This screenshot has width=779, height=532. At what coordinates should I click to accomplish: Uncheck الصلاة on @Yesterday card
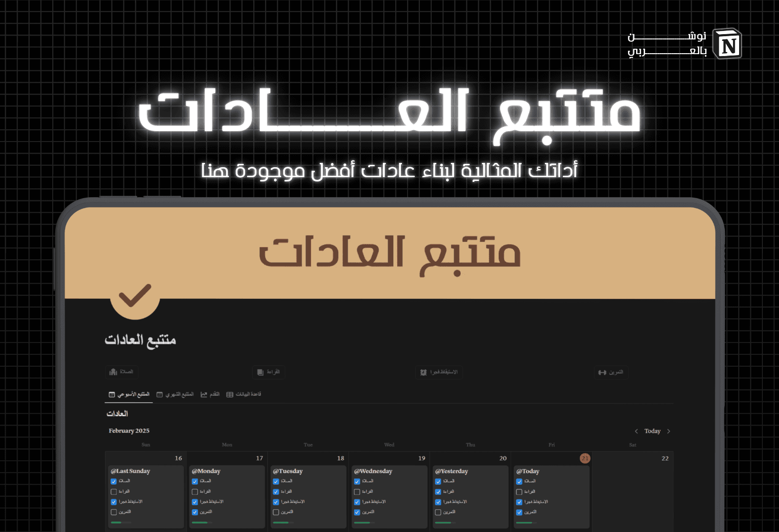tap(438, 482)
